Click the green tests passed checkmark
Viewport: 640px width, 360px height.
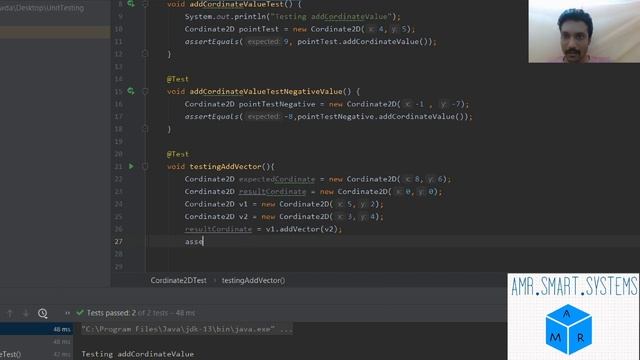(x=80, y=313)
